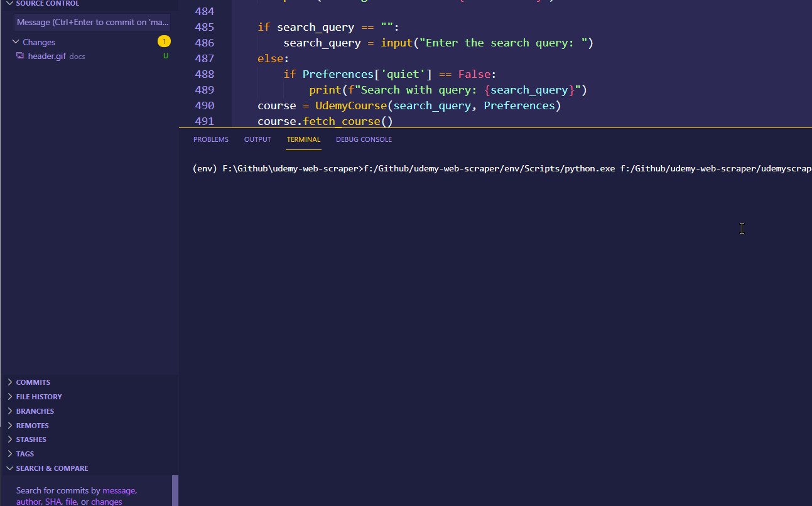Click line number 484 in the editor gutter

pyautogui.click(x=204, y=11)
